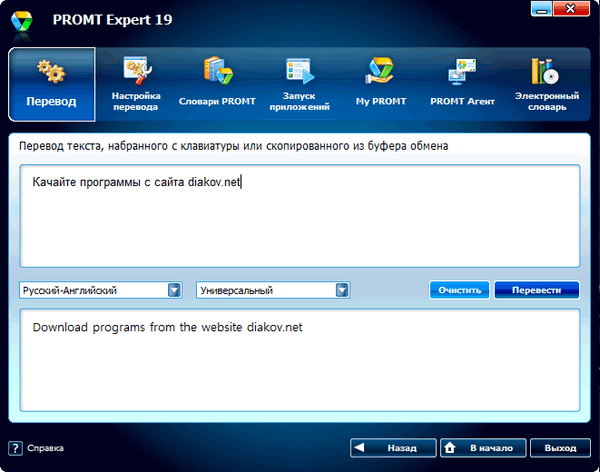The image size is (600, 472).
Task: Expand the Универсальный profile arrow
Action: [342, 290]
